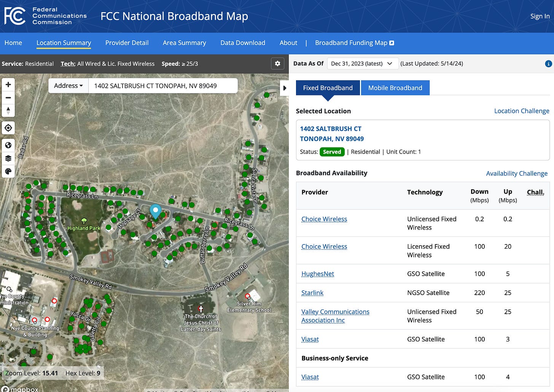The height and width of the screenshot is (392, 554).
Task: Click the Highland Park tree marker
Action: tap(84, 221)
